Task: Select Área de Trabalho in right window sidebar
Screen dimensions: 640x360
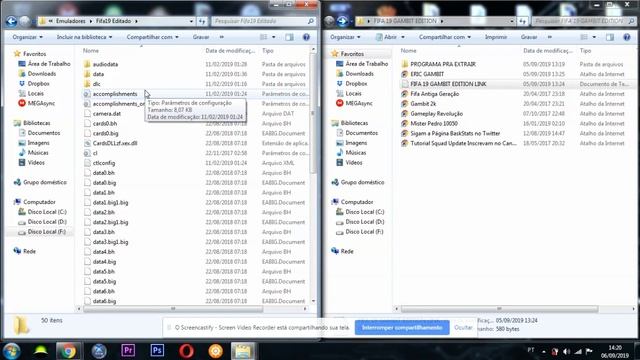Action: coord(367,64)
